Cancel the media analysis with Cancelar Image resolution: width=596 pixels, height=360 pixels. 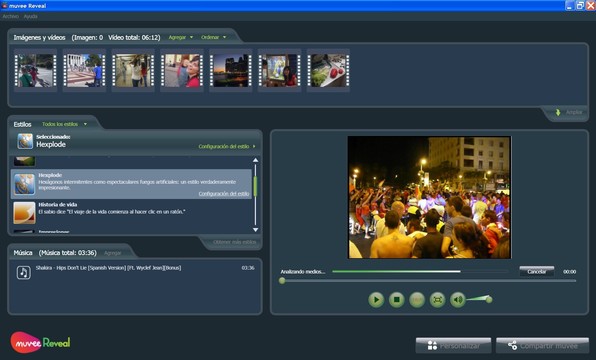[x=537, y=271]
